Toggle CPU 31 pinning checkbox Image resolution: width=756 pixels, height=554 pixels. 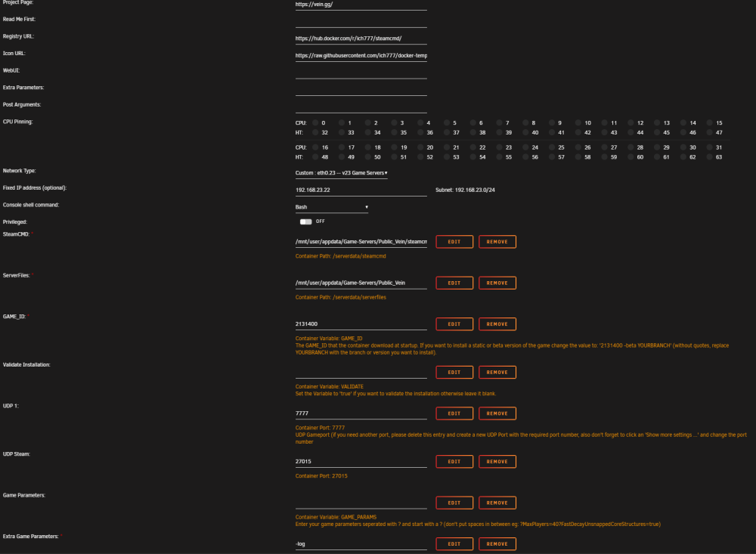coord(709,147)
